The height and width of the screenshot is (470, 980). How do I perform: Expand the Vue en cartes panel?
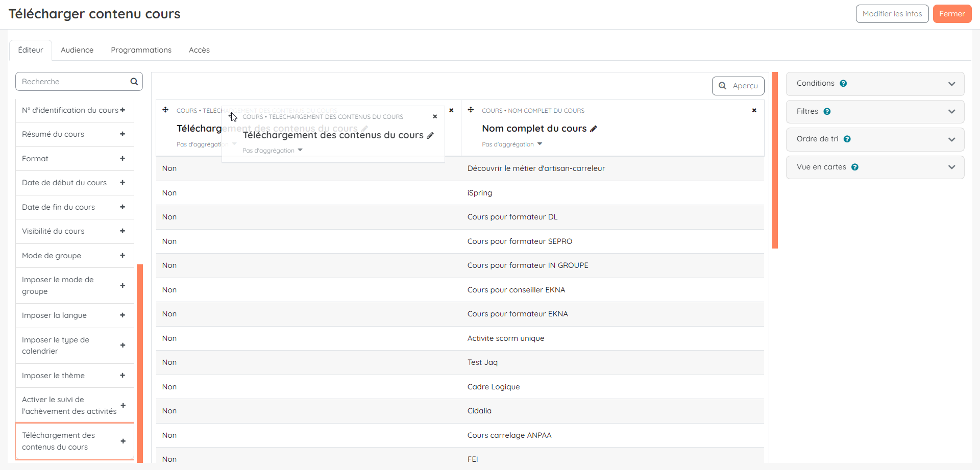[951, 167]
